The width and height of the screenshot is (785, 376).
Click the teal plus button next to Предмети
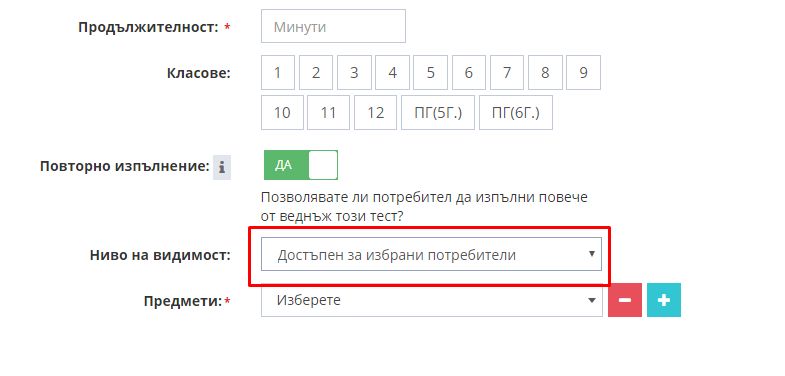click(664, 300)
